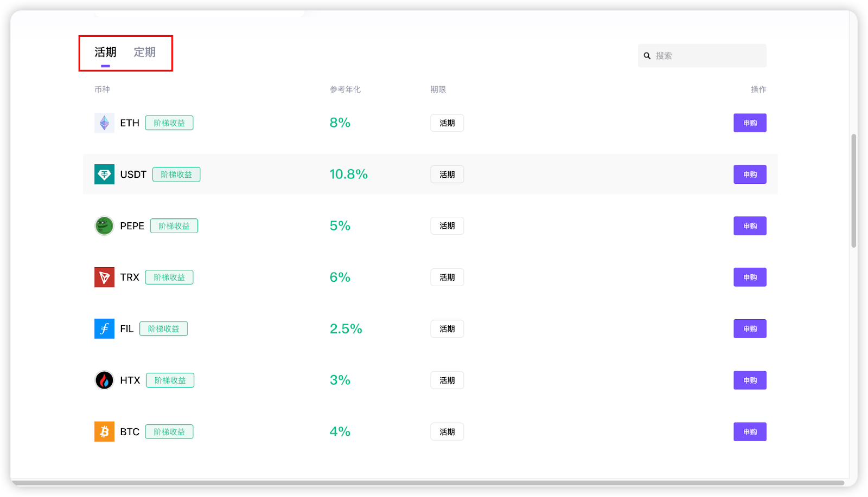Viewport: 868px width, 497px height.
Task: Click the horizontal scrollbar at bottom
Action: 427,482
